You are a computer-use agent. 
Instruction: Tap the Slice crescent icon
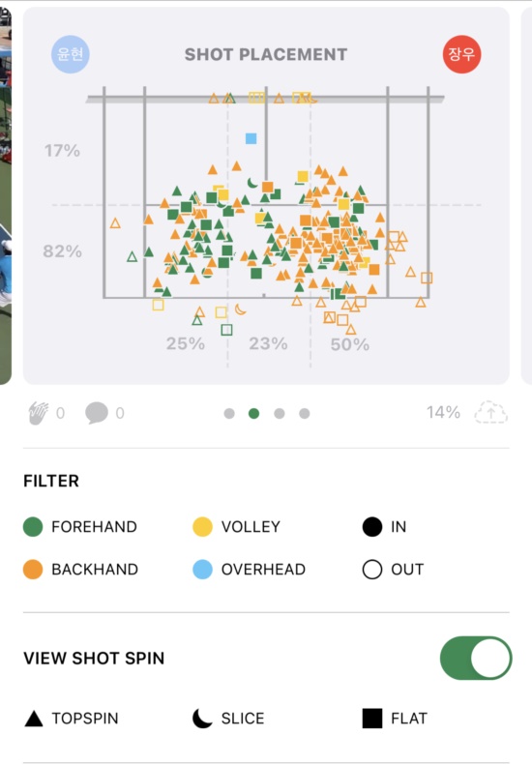click(x=202, y=719)
